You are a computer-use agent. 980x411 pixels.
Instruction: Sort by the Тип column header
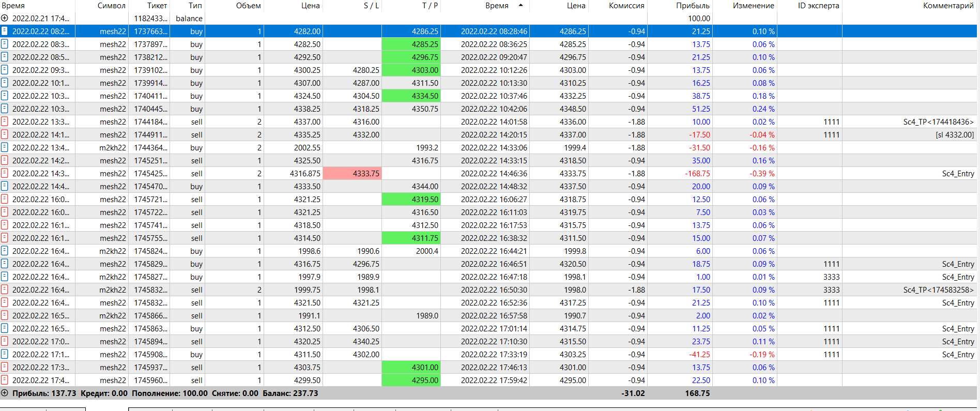[195, 5]
